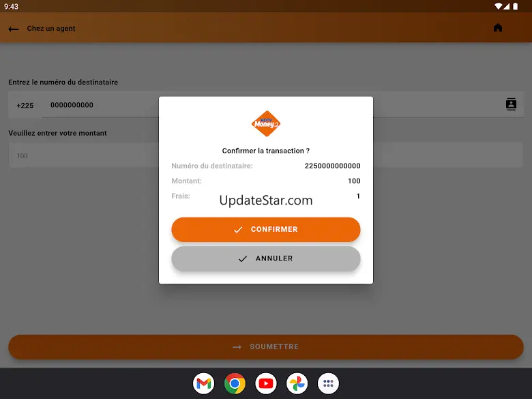
Task: Select the recipient number 2250000000000 value
Action: [x=333, y=166]
